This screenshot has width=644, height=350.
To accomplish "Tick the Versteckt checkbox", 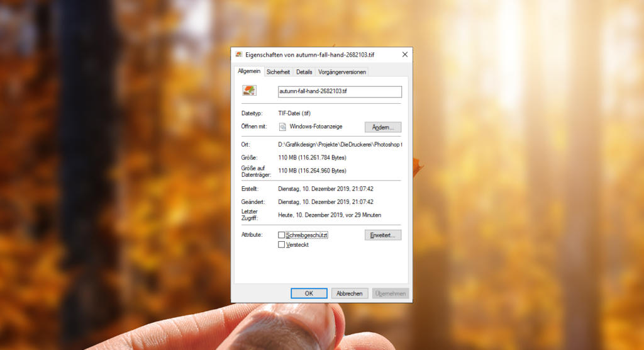I will click(281, 244).
